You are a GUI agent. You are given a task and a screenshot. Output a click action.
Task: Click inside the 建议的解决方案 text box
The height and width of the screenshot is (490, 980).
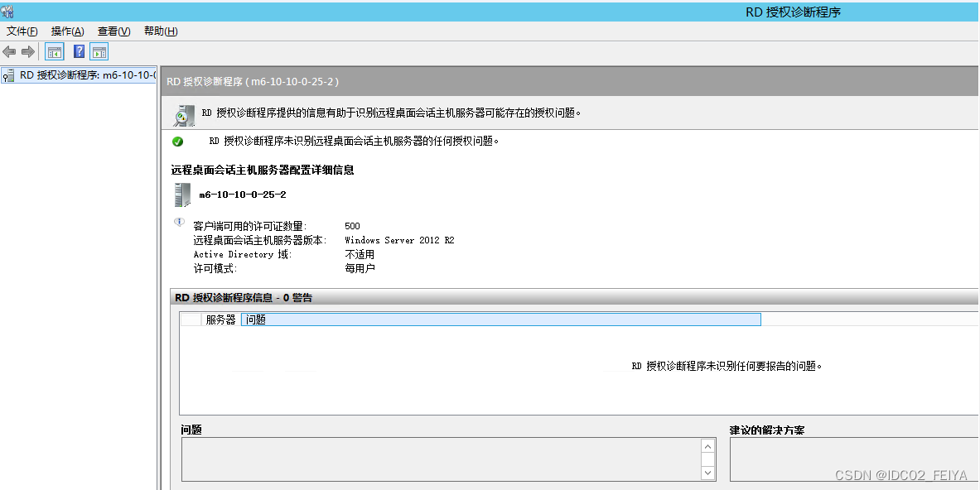[x=854, y=459]
